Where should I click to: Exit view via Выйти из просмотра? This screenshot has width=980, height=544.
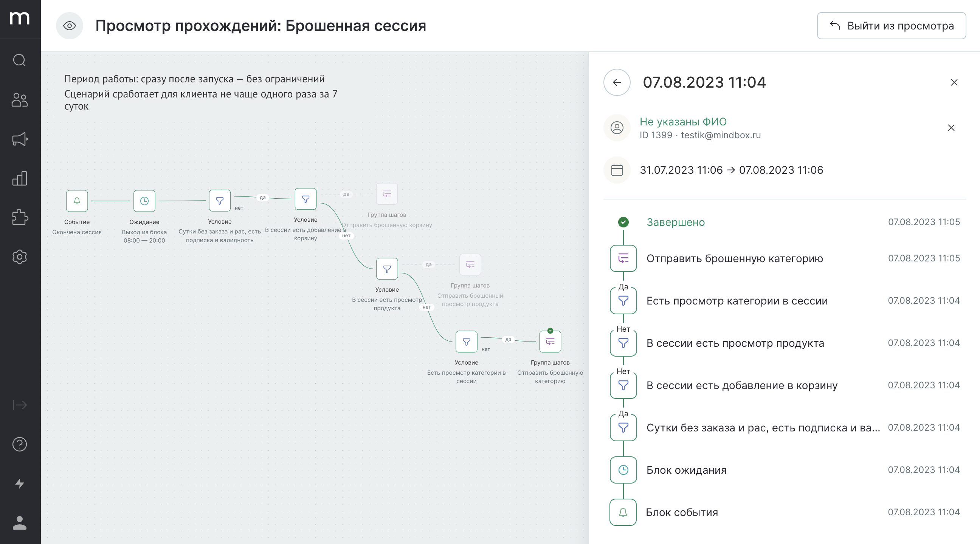(x=892, y=26)
